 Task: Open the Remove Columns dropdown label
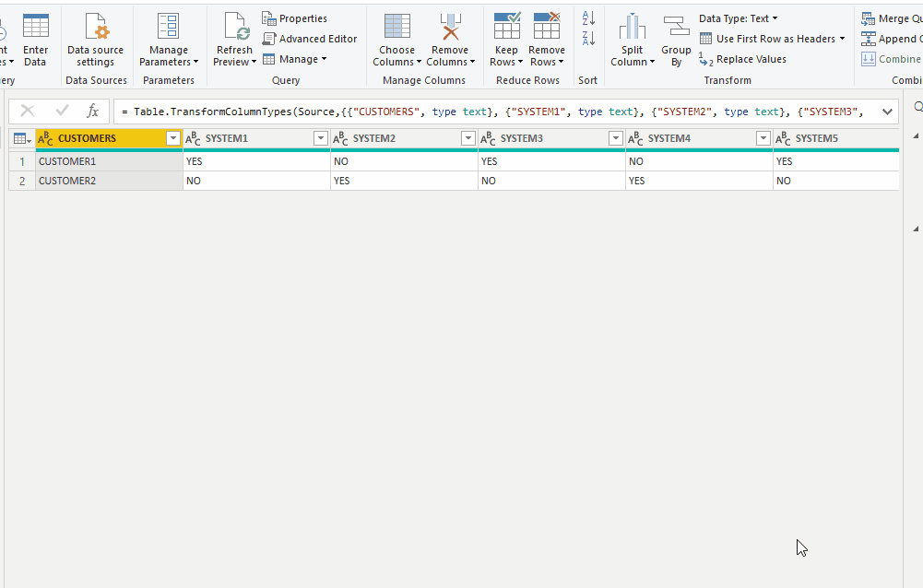click(x=450, y=56)
